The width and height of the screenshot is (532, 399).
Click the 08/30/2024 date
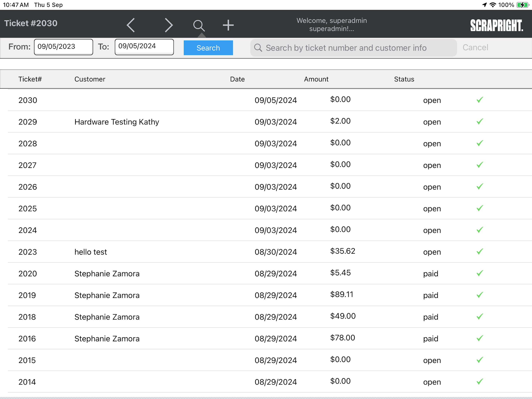tap(276, 252)
